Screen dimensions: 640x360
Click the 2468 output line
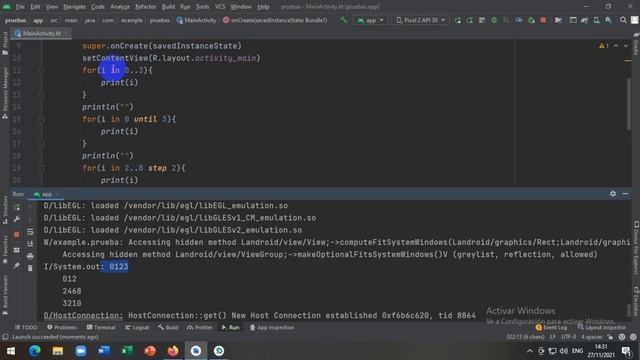click(72, 291)
